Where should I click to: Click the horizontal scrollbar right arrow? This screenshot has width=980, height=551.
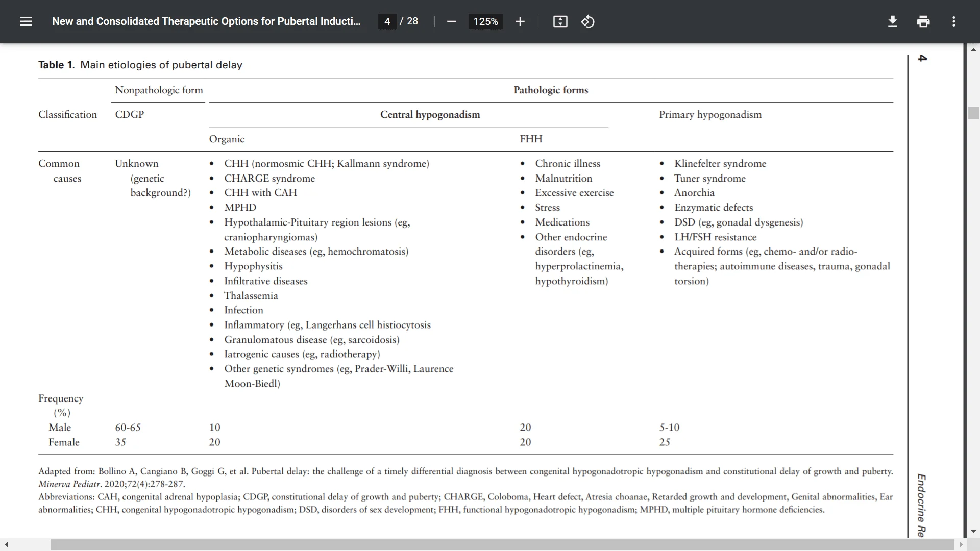point(961,545)
